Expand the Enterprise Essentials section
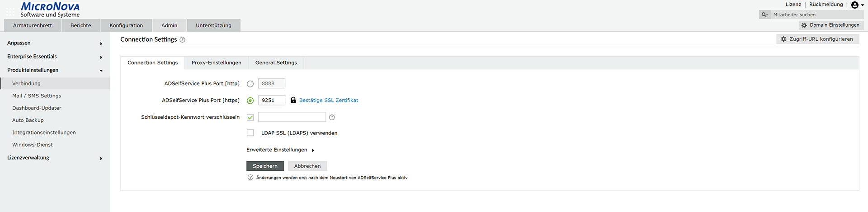This screenshot has height=212, width=868. (55, 57)
